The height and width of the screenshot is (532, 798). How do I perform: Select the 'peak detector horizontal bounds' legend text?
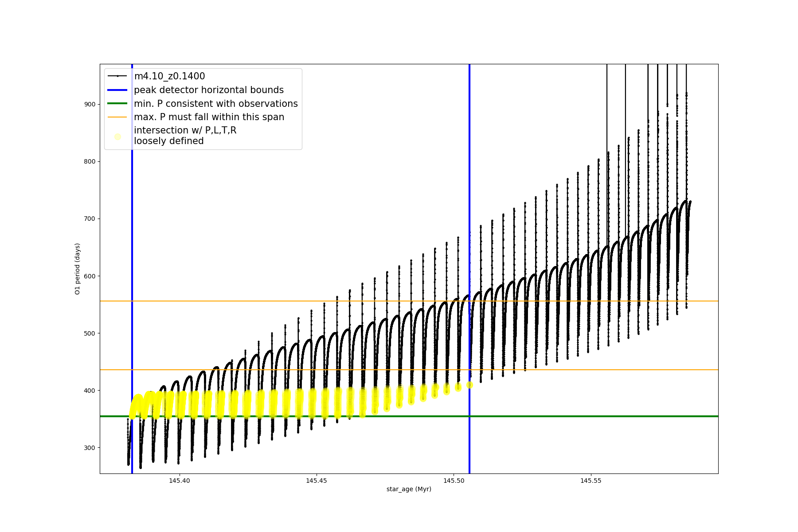point(208,90)
